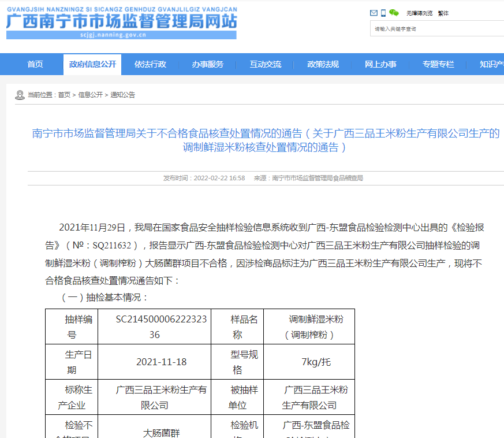Click the envelope mail icon

click(374, 13)
